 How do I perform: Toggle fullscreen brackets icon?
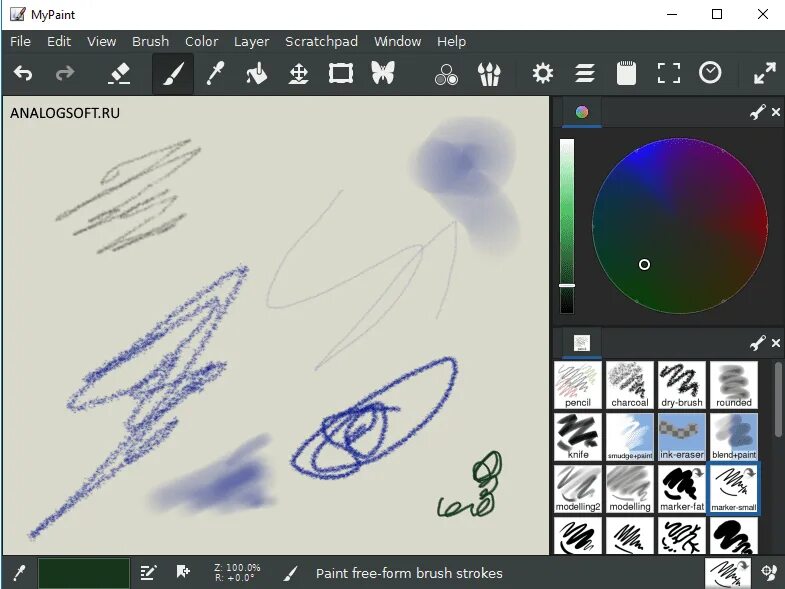pyautogui.click(x=668, y=74)
